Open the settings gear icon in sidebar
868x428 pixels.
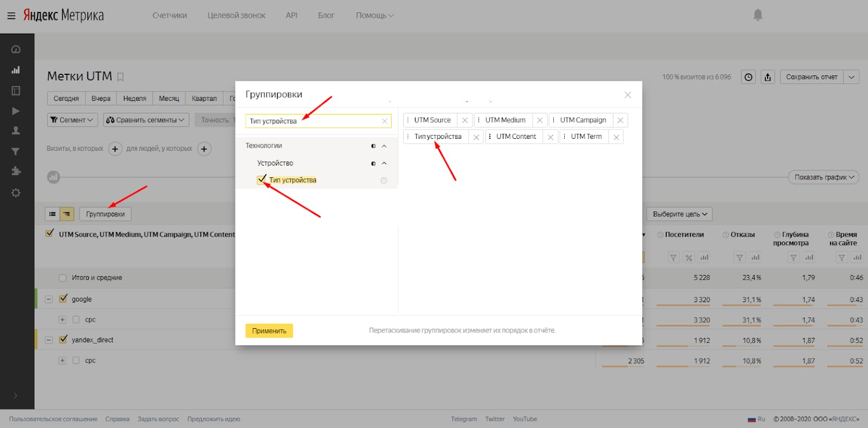16,193
